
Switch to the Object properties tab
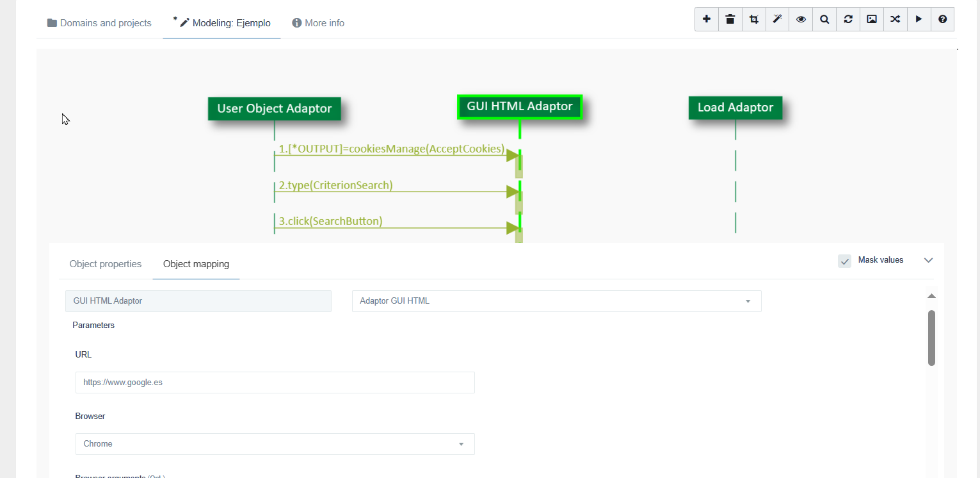[x=106, y=264]
